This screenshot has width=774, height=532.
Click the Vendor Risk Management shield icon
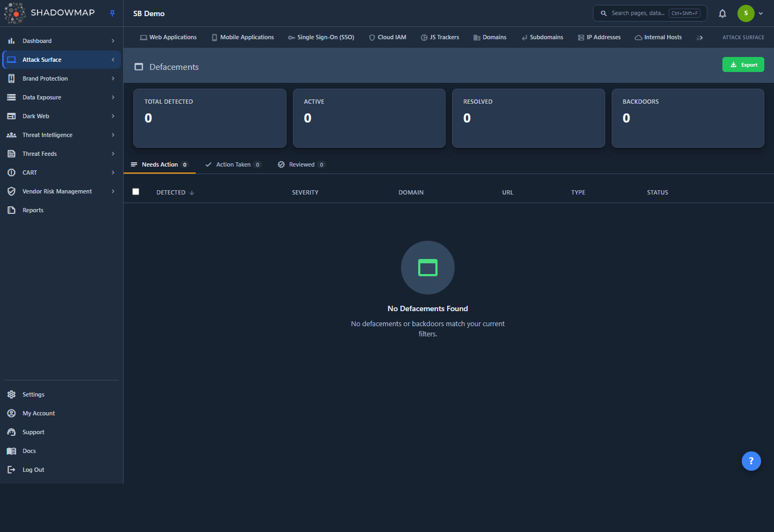click(x=11, y=191)
